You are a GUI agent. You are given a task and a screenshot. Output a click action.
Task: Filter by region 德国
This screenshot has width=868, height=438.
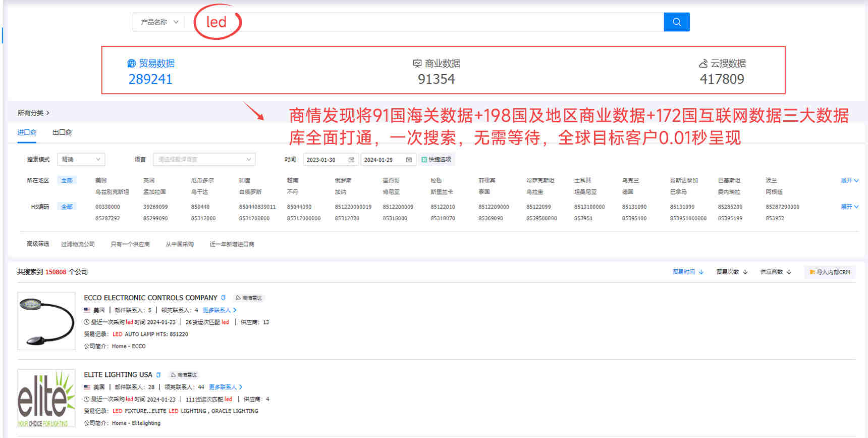click(628, 192)
